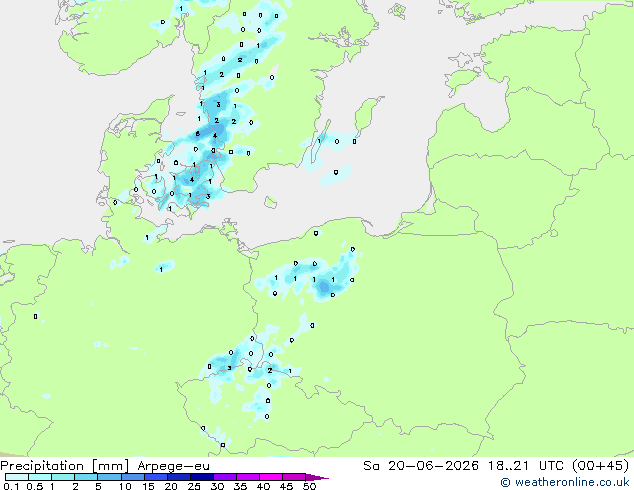Select the '18..21 UTC' time range text

525,466
